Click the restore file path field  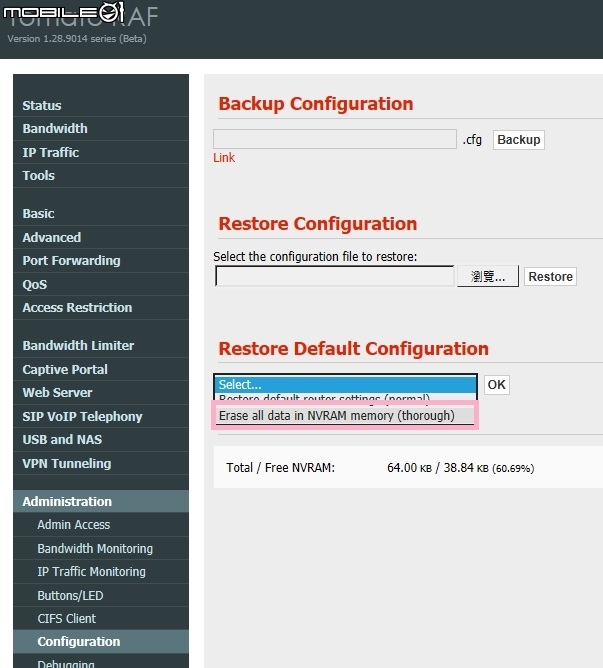click(x=335, y=277)
